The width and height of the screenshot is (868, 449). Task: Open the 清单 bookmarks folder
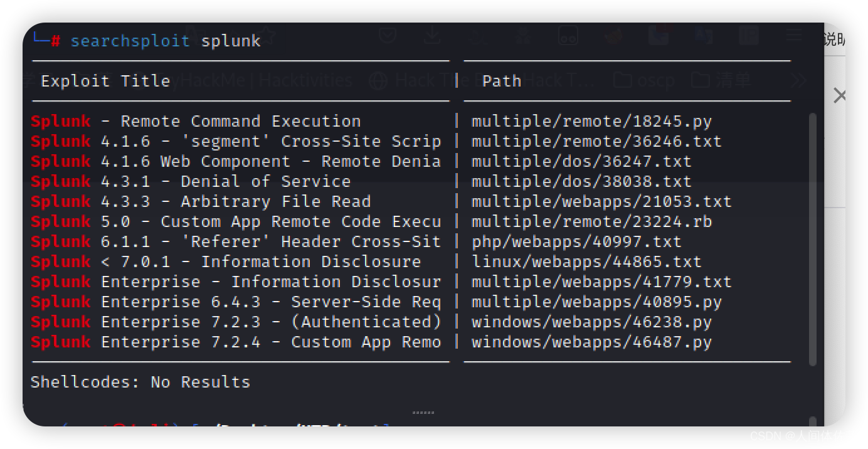(721, 80)
